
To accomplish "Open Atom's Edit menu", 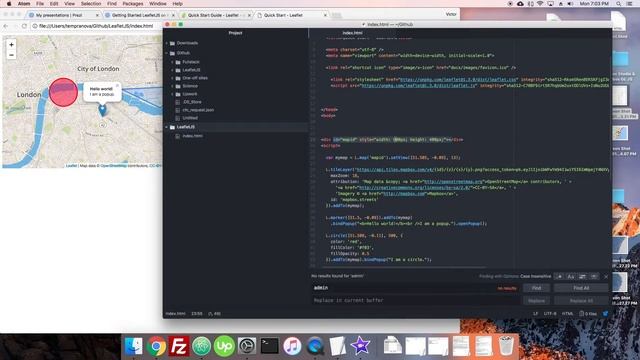I will tap(54, 4).
